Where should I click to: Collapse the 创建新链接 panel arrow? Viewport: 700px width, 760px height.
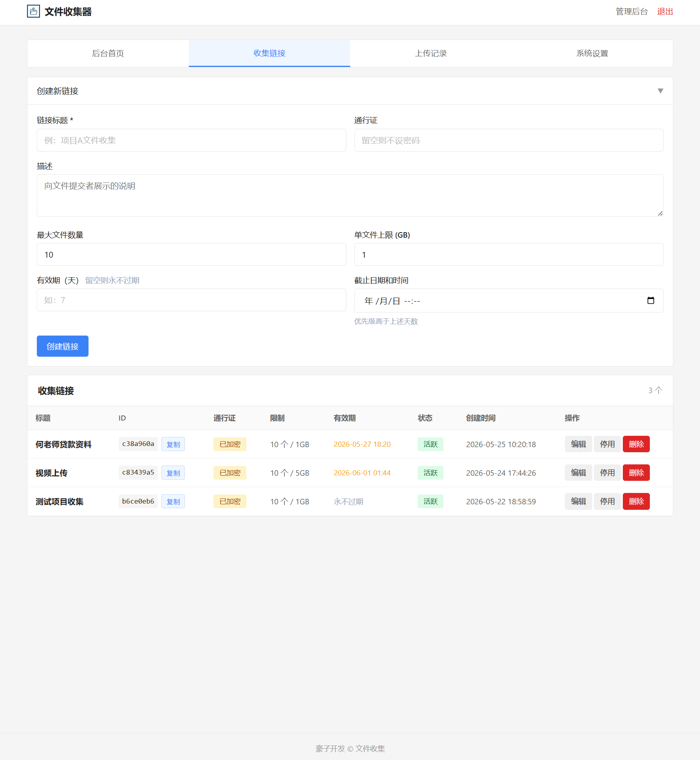660,91
